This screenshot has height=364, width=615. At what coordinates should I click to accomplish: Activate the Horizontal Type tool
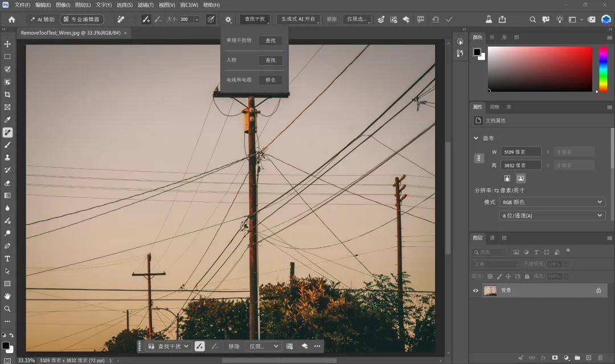click(x=7, y=259)
